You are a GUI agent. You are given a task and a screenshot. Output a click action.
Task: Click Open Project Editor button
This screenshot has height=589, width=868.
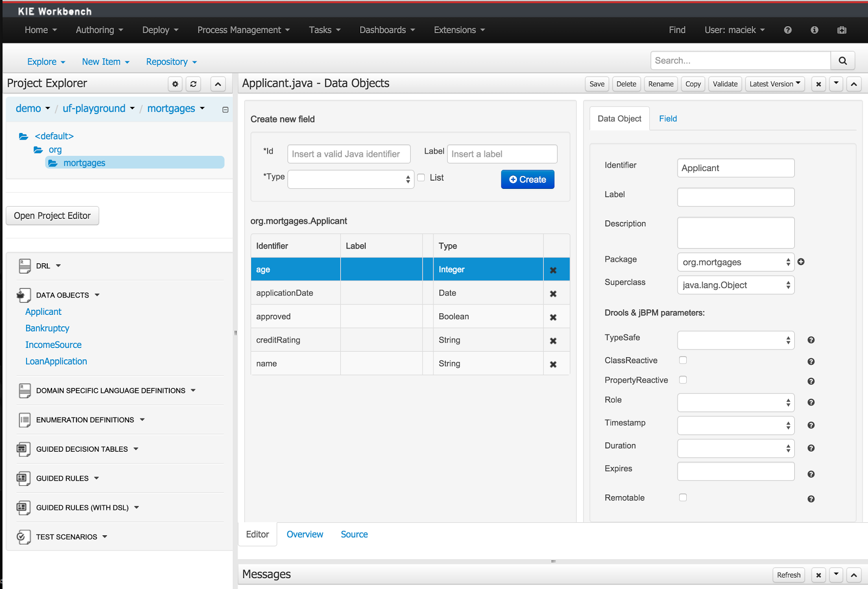(x=53, y=216)
